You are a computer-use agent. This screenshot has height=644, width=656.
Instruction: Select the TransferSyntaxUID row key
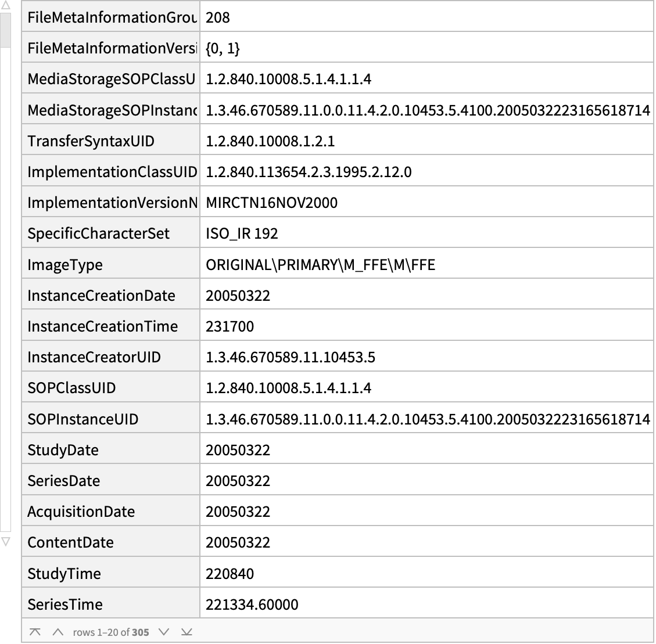coord(91,141)
